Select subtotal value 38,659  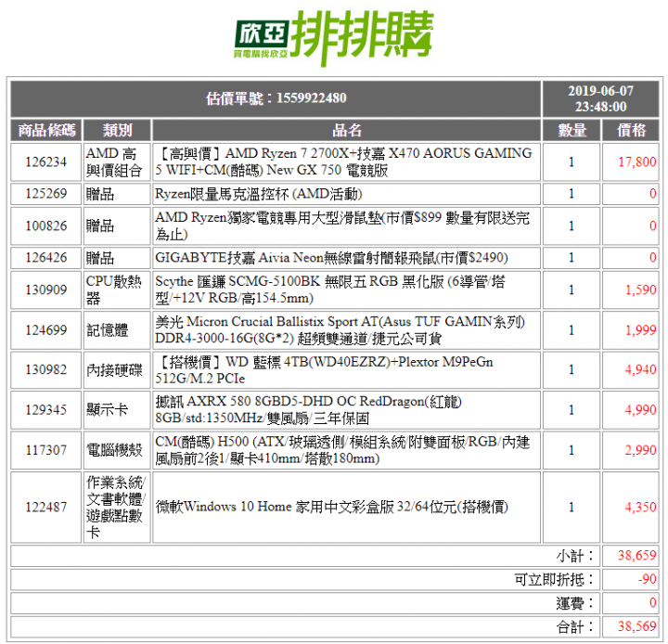click(x=637, y=555)
